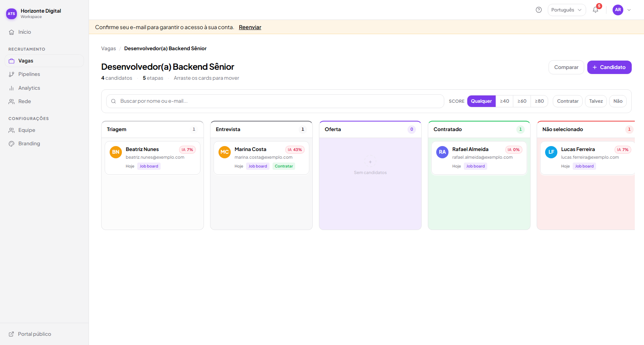Screen dimensions: 644x345
Task: Click the IA 43% badge on Marina Costa
Action: coord(295,149)
